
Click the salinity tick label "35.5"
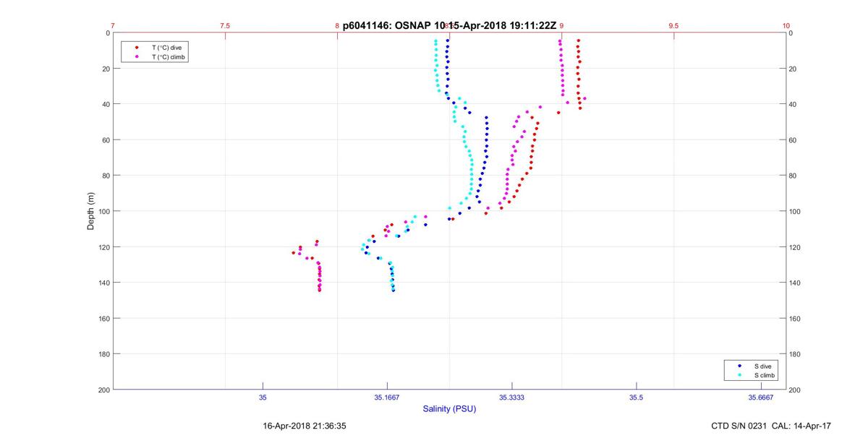click(636, 398)
